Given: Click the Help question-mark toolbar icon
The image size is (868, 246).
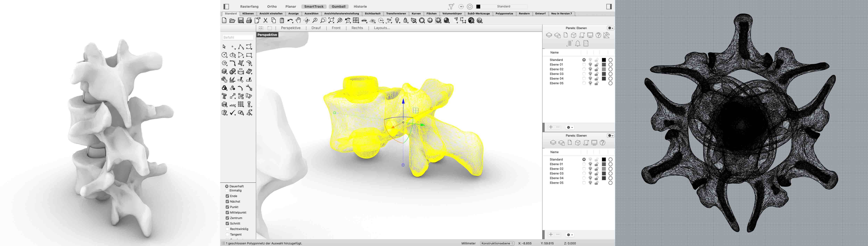Looking at the screenshot, I should point(480,20).
